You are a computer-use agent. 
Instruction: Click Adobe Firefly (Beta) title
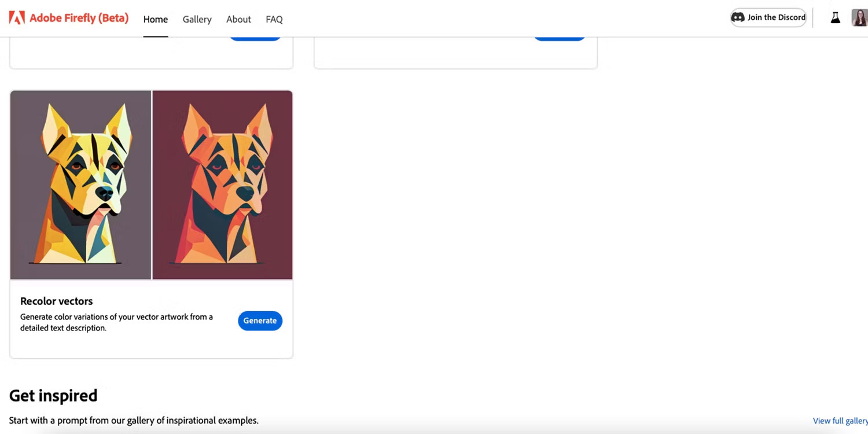coord(79,18)
